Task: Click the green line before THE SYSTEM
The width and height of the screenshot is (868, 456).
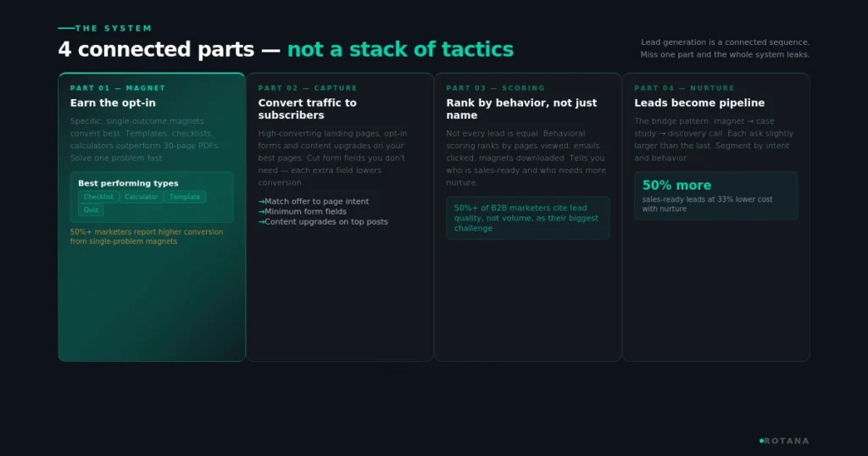Action: [66, 28]
